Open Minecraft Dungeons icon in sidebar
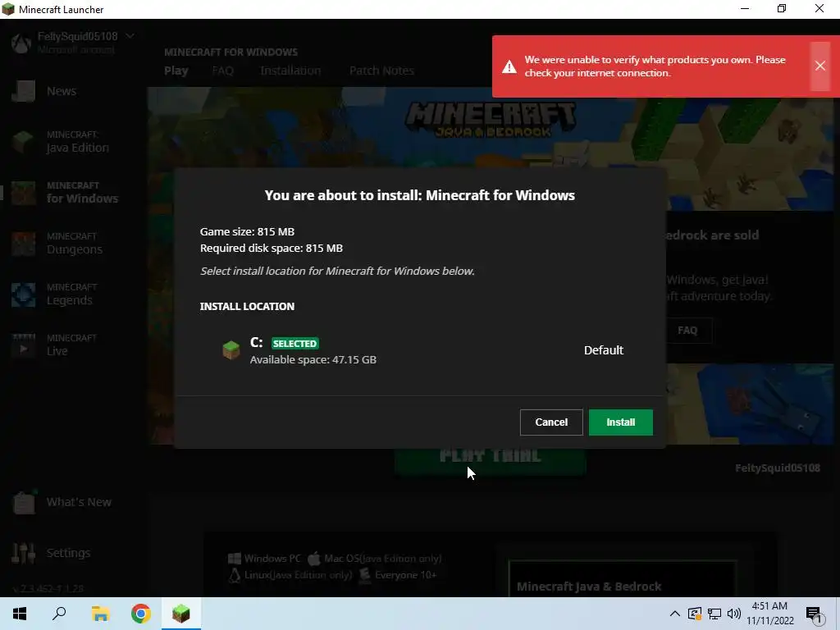 [x=24, y=244]
